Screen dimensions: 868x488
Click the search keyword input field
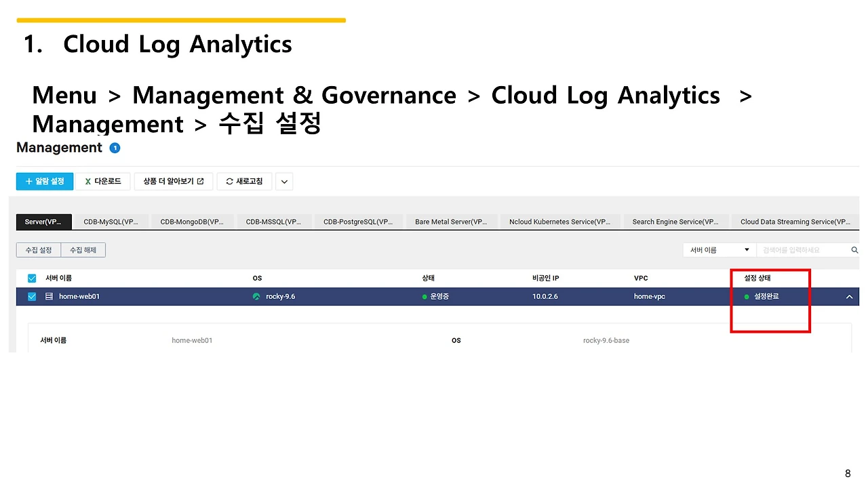pos(802,250)
